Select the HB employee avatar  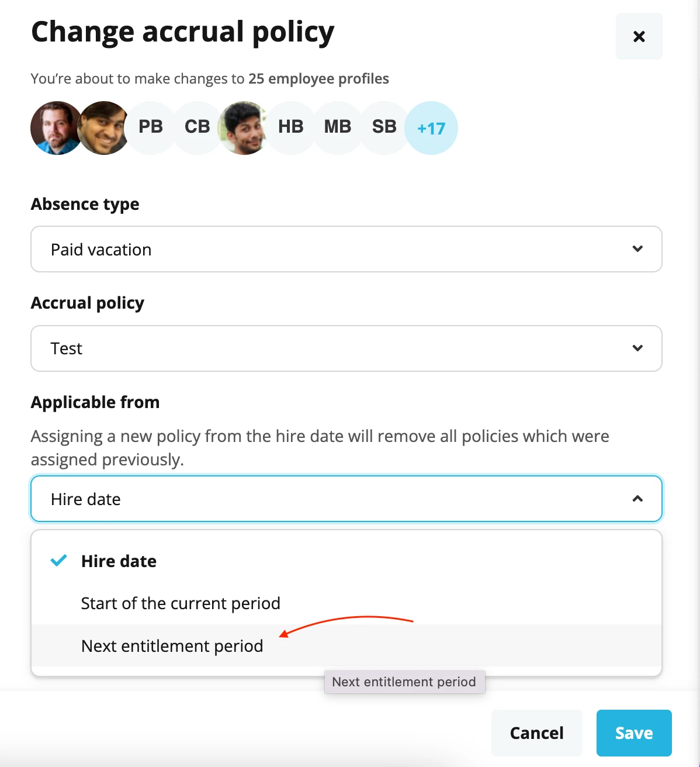tap(291, 128)
